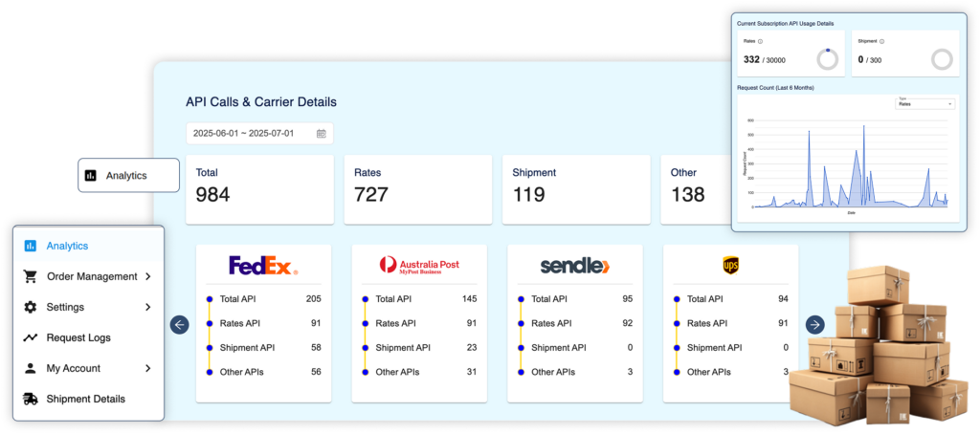The height and width of the screenshot is (434, 980).
Task: Click the Australia Post MyPost Business logo
Action: (x=419, y=266)
